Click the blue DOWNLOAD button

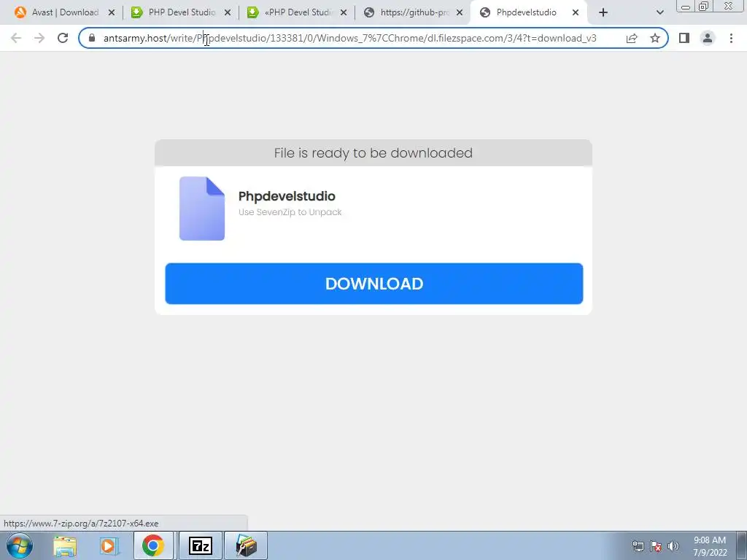pyautogui.click(x=374, y=284)
